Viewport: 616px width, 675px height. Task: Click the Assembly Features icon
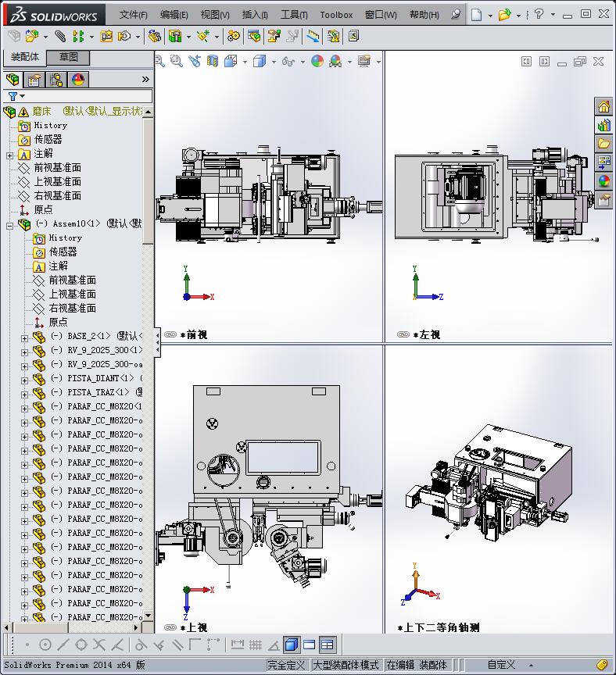pyautogui.click(x=175, y=36)
